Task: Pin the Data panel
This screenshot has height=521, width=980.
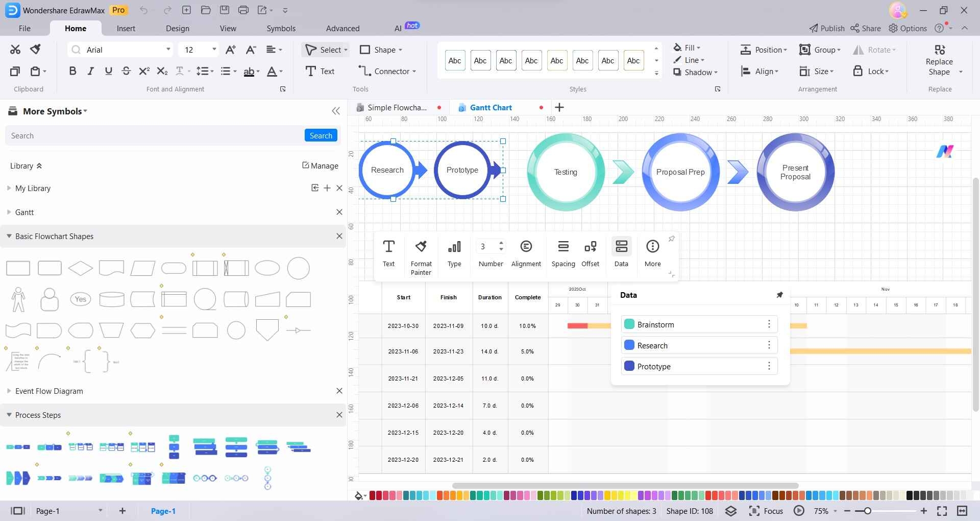Action: coord(779,295)
